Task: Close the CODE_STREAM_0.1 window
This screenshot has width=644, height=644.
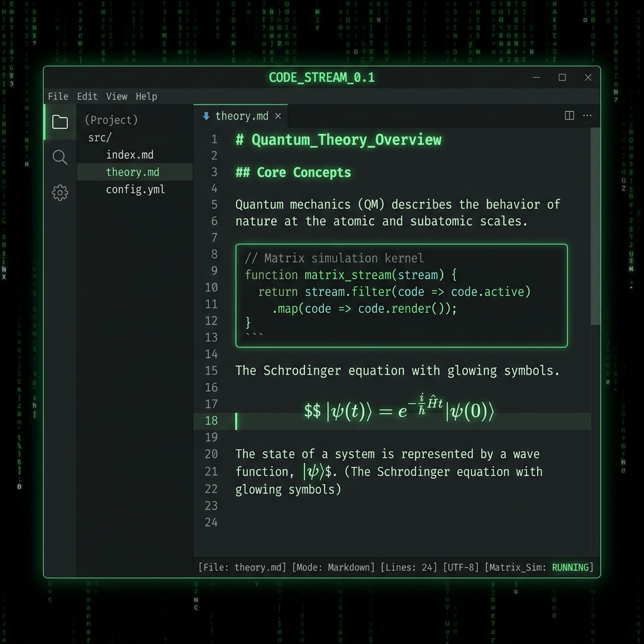Action: pyautogui.click(x=588, y=77)
